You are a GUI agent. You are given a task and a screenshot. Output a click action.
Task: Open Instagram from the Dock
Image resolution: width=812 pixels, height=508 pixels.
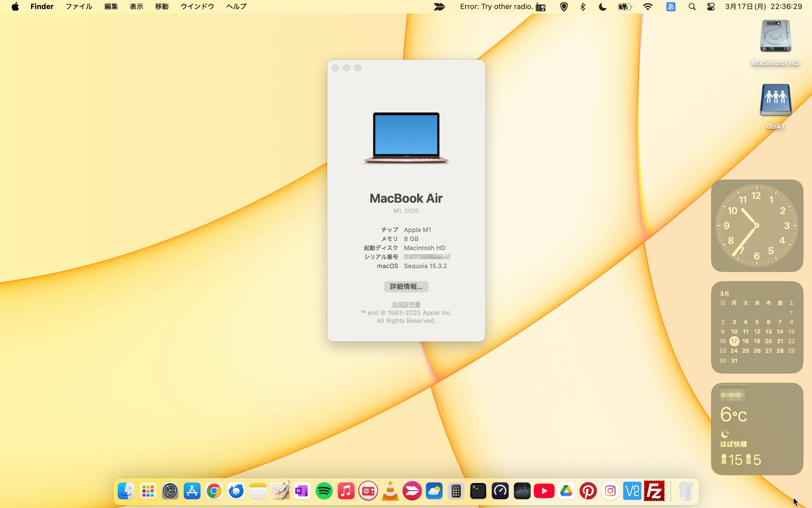point(610,491)
